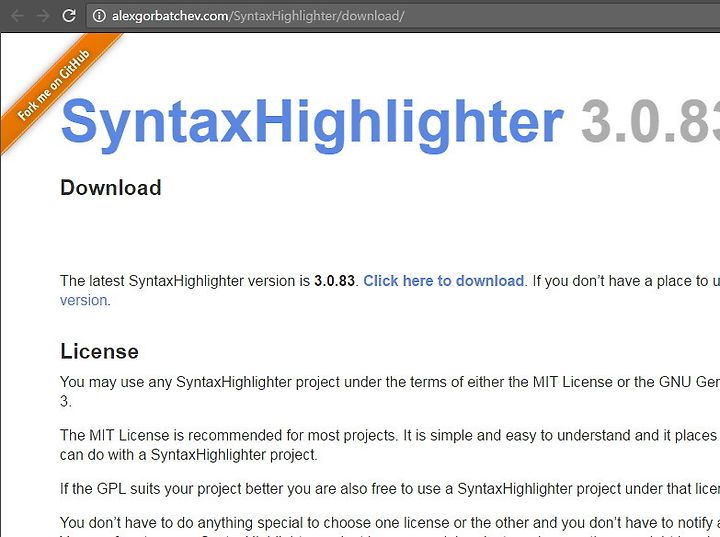Click the 'If the GPL suits your project' sentence
This screenshot has width=720, height=537.
[x=390, y=489]
